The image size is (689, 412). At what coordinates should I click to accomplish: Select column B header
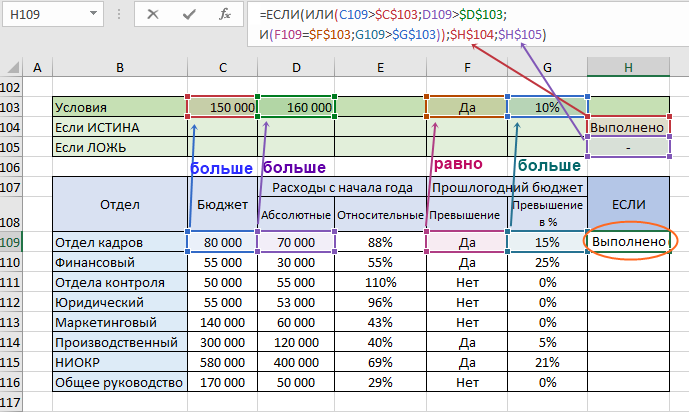pyautogui.click(x=120, y=67)
